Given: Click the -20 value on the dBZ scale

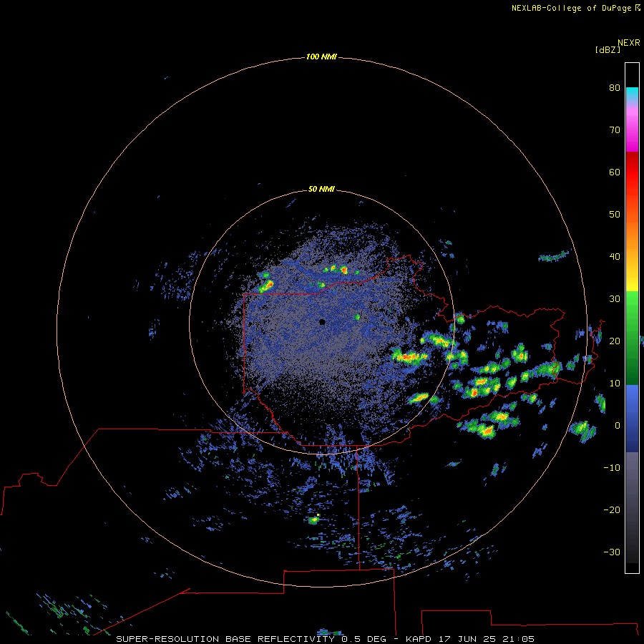Looking at the screenshot, I should (x=612, y=509).
